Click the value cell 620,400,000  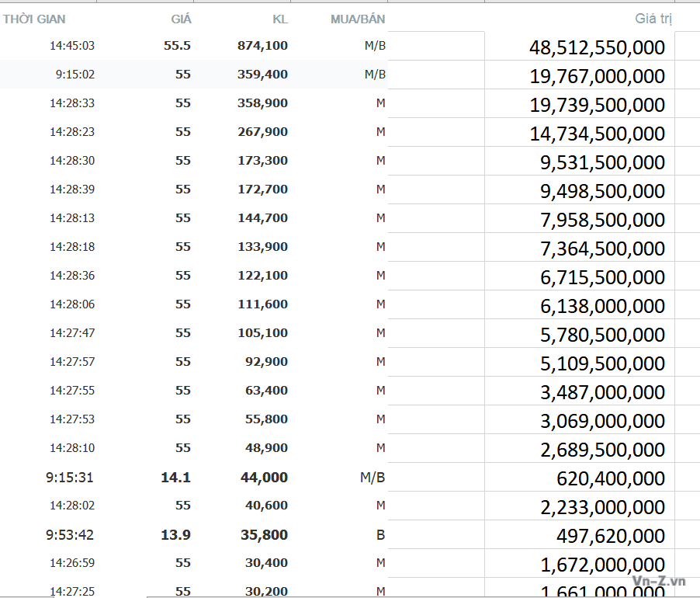611,478
